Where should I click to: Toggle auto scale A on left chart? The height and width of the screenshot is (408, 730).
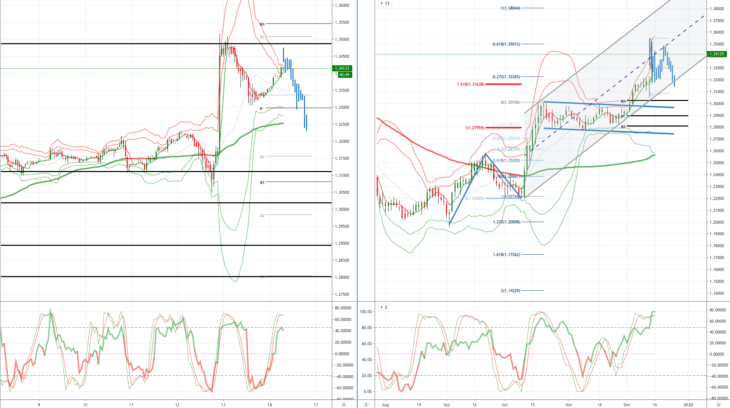[x=344, y=405]
